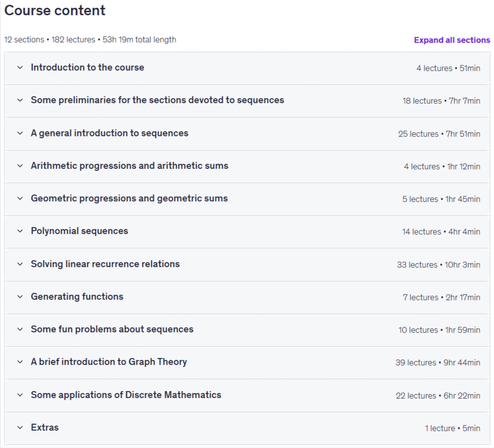Click the '1 lecture • 5min' text
The height and width of the screenshot is (448, 494).
453,428
